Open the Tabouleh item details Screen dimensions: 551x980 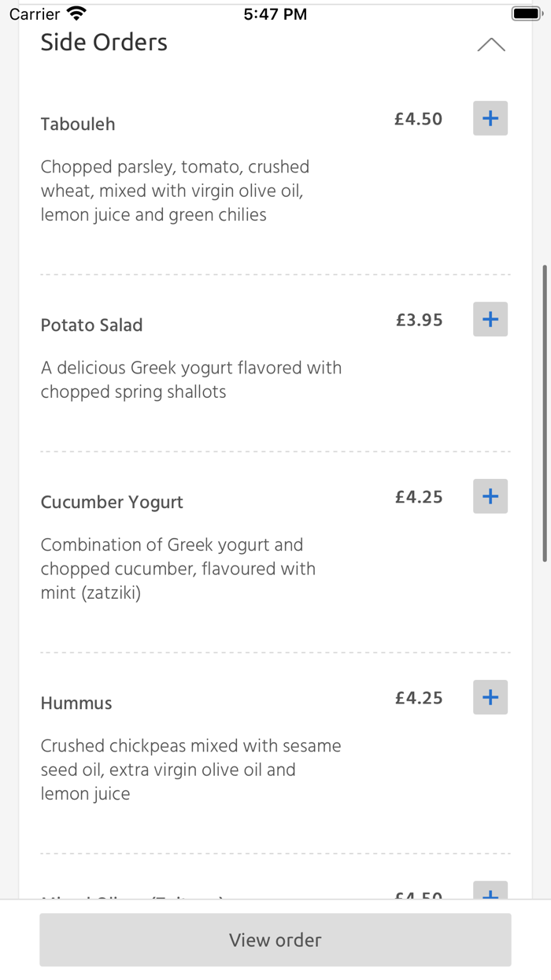tap(78, 124)
